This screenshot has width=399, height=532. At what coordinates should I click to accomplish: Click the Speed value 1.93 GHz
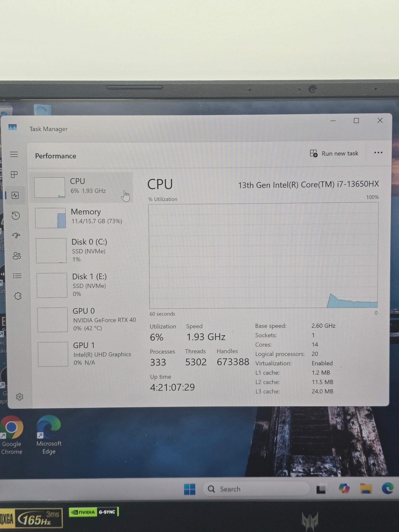click(206, 337)
